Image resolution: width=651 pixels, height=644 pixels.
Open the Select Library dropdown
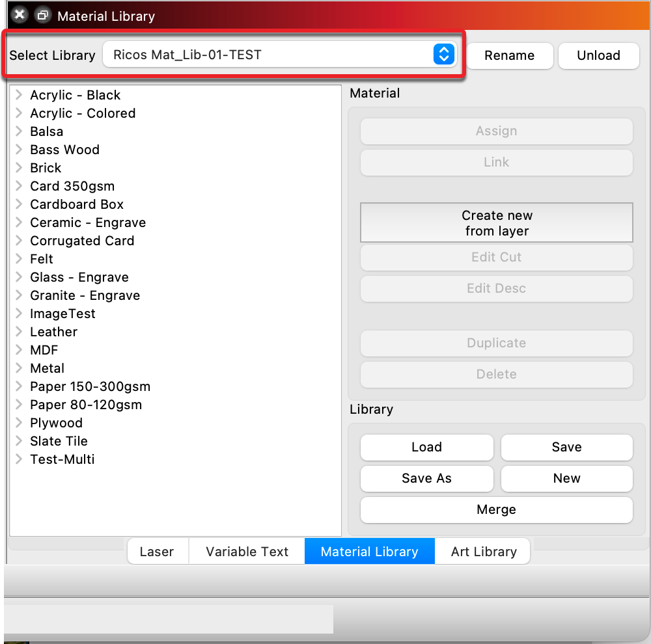[443, 55]
